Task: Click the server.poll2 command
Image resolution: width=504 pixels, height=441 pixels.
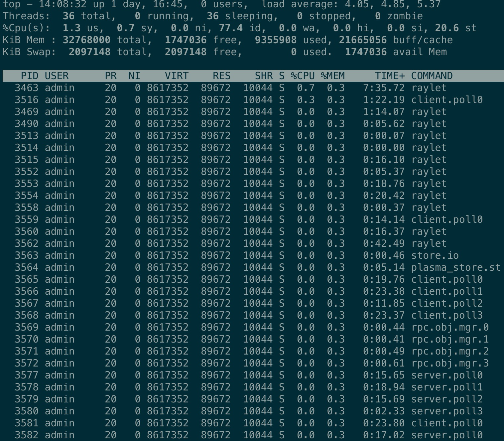Action: coord(447,399)
